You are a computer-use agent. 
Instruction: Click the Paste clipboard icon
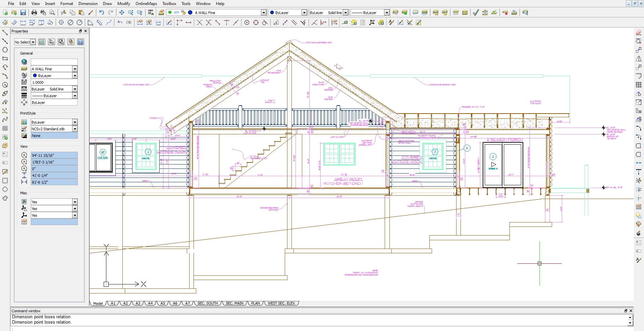coord(82,12)
